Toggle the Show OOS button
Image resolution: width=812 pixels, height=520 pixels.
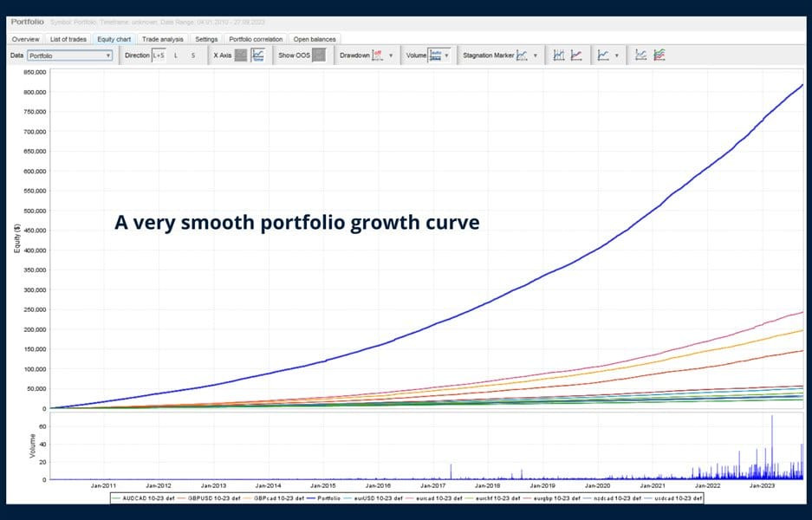tap(319, 55)
